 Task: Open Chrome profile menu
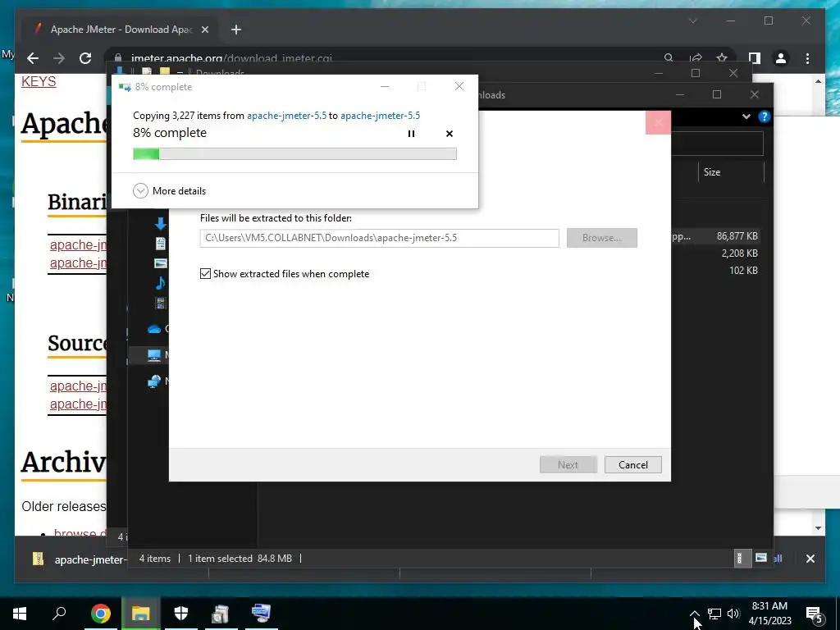pyautogui.click(x=781, y=58)
